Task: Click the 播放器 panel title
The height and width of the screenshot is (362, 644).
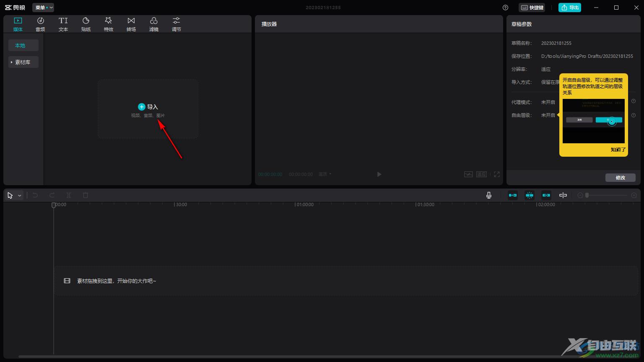Action: coord(269,24)
